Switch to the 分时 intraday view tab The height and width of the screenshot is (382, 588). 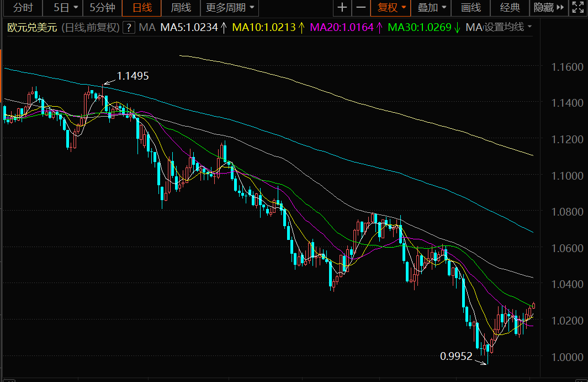pos(23,8)
